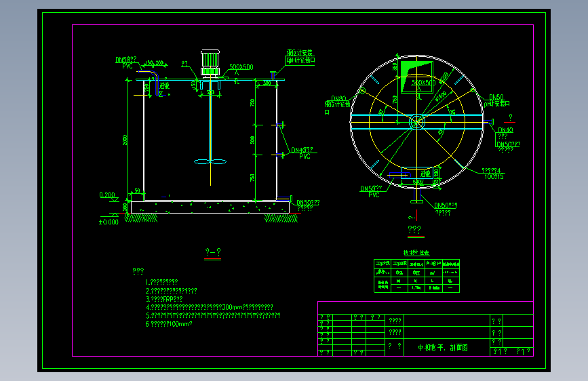Select the ±0.000 elevation label
Screen dimensions: 588x381
109,222
